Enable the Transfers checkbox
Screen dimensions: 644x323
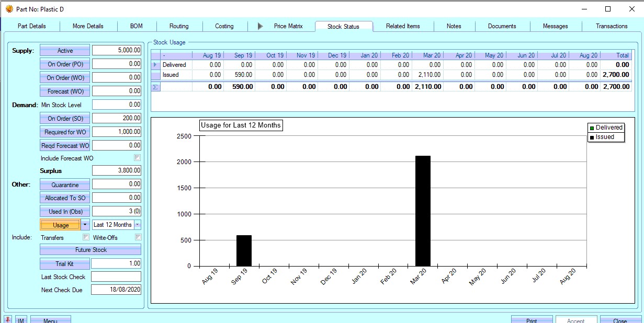pos(86,237)
